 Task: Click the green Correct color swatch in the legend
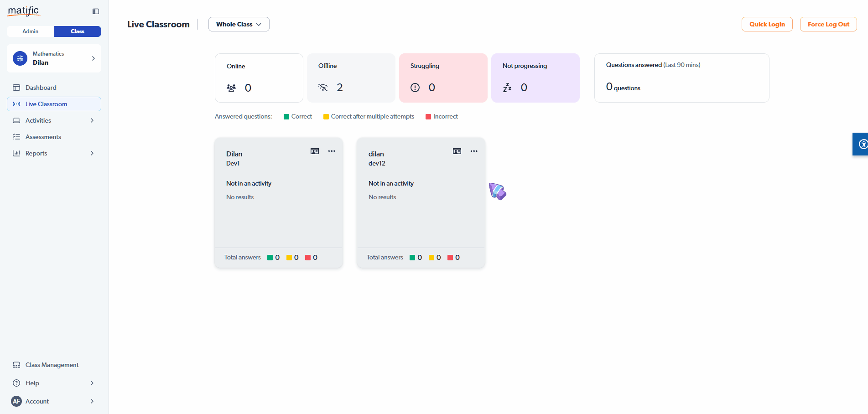click(285, 116)
